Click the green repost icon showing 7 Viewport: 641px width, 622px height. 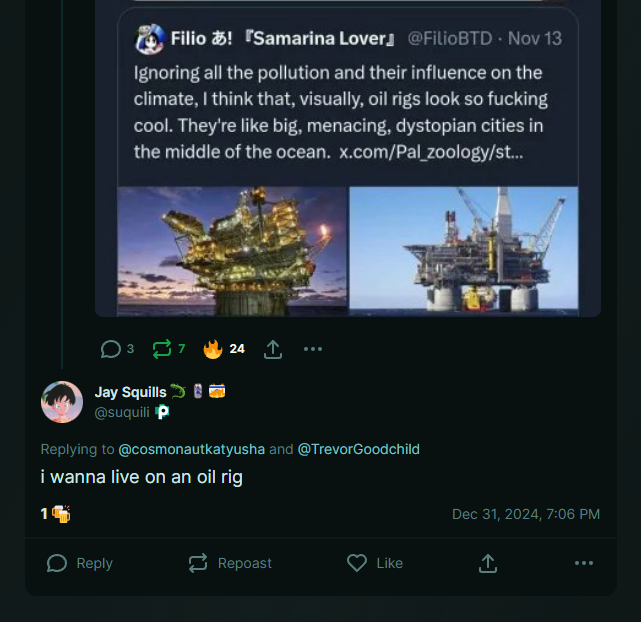click(x=169, y=349)
